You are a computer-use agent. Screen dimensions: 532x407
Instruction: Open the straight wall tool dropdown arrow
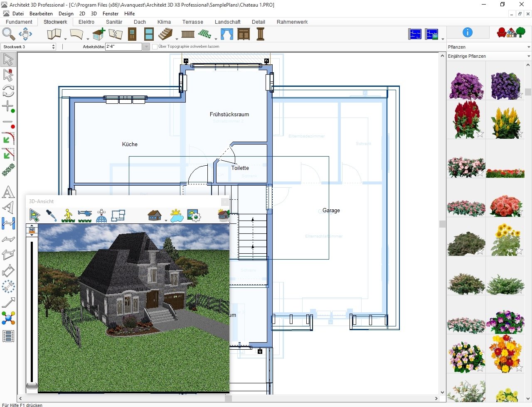[65, 39]
